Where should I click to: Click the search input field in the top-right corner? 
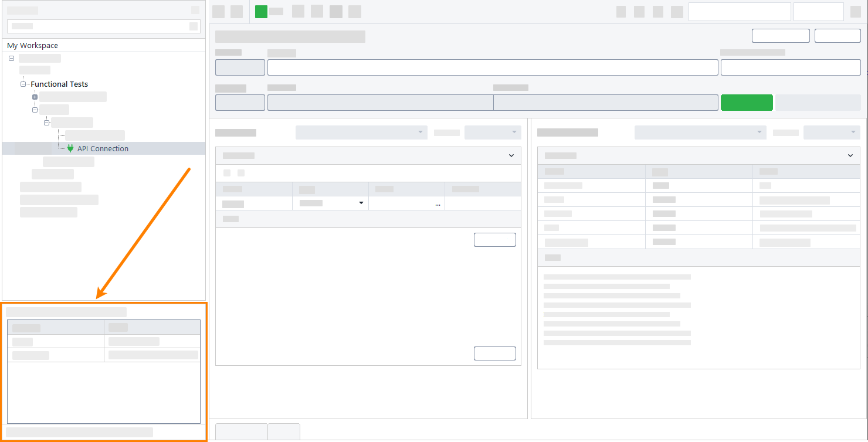(740, 11)
